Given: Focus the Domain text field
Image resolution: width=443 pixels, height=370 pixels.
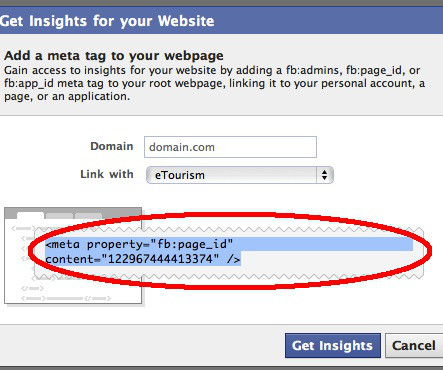Looking at the screenshot, I should pyautogui.click(x=230, y=147).
